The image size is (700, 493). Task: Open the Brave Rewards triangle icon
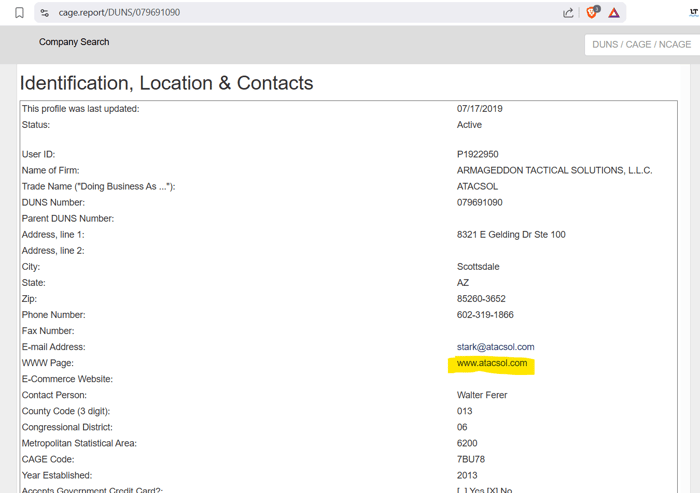614,13
